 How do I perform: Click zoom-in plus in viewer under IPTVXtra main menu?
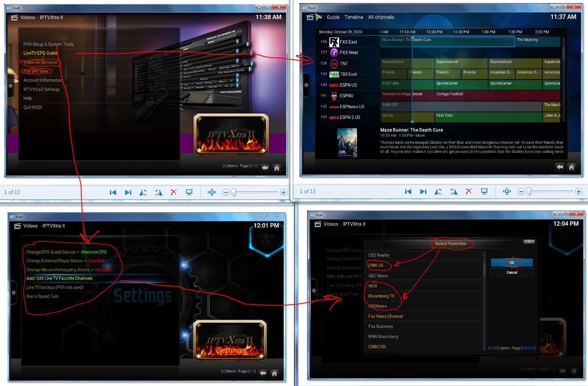(x=283, y=192)
